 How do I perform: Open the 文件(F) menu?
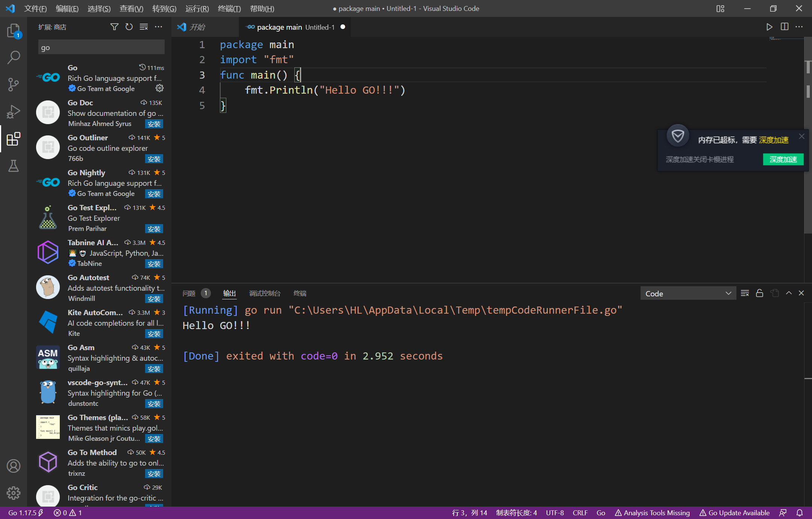(x=35, y=9)
